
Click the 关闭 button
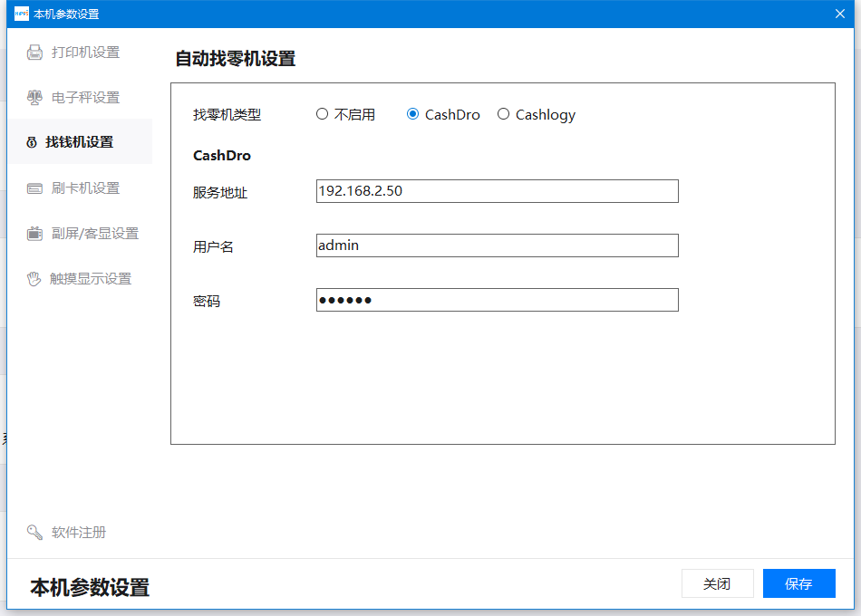[717, 583]
